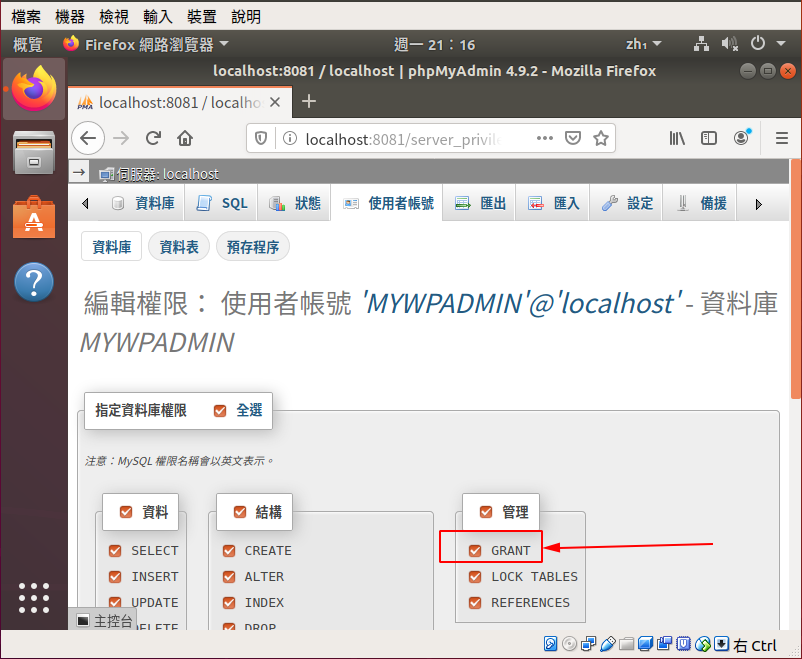The width and height of the screenshot is (802, 659).
Task: Uncheck the GRANT privilege
Action: (475, 551)
